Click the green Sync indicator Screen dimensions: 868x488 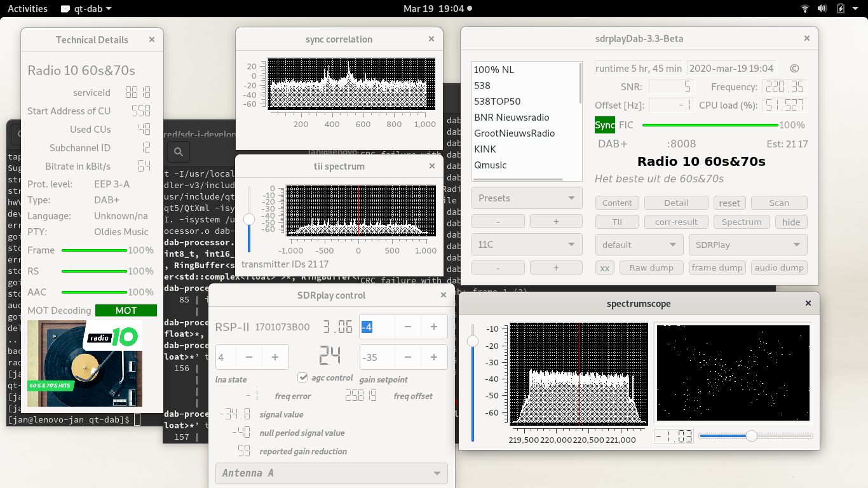(605, 125)
